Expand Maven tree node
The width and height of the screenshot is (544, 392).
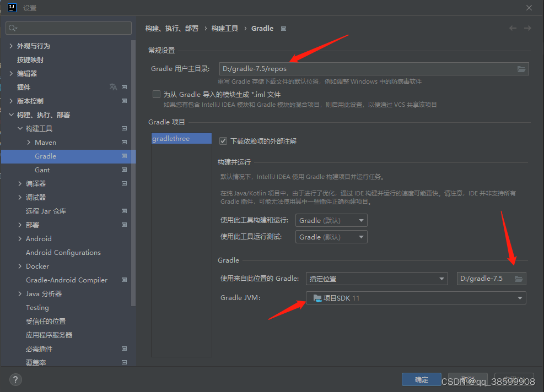pos(29,142)
